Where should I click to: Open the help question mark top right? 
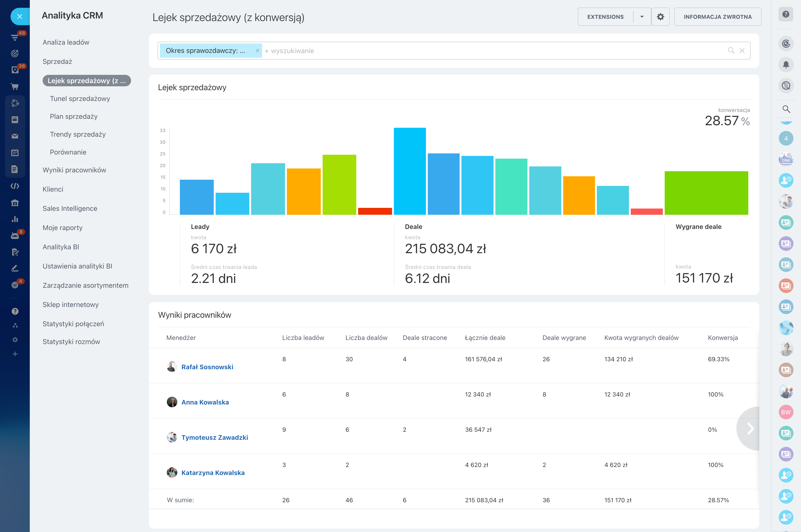pyautogui.click(x=786, y=14)
